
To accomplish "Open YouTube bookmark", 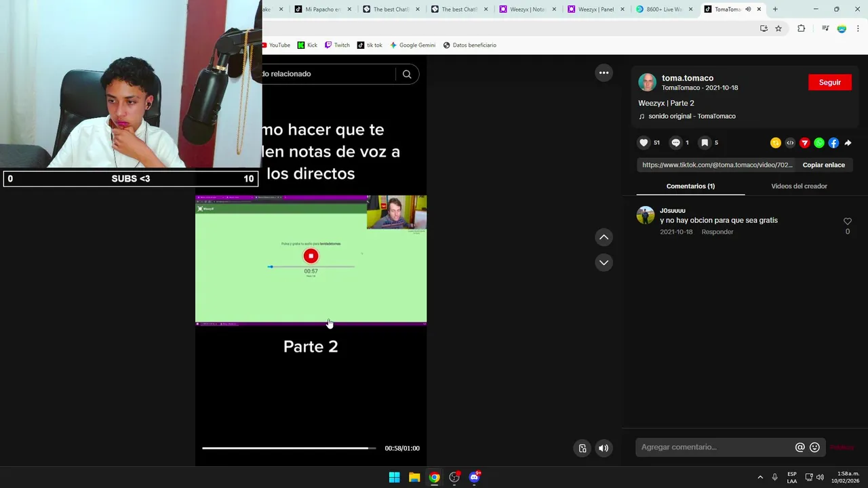I will [x=277, y=45].
